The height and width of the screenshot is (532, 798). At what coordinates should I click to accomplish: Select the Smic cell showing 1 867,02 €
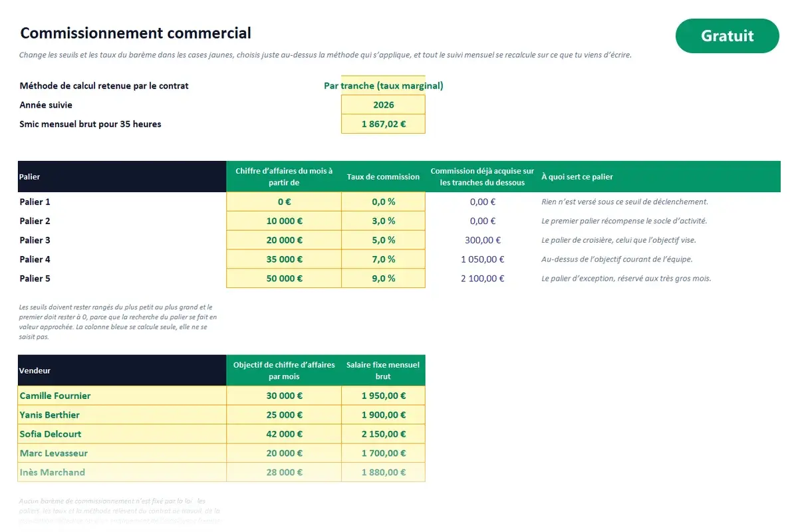pos(383,124)
